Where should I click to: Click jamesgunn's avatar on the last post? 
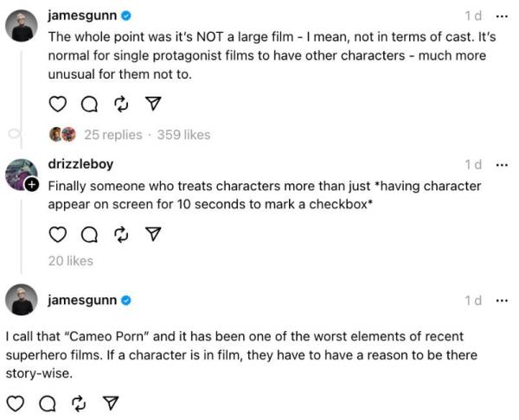click(x=21, y=300)
